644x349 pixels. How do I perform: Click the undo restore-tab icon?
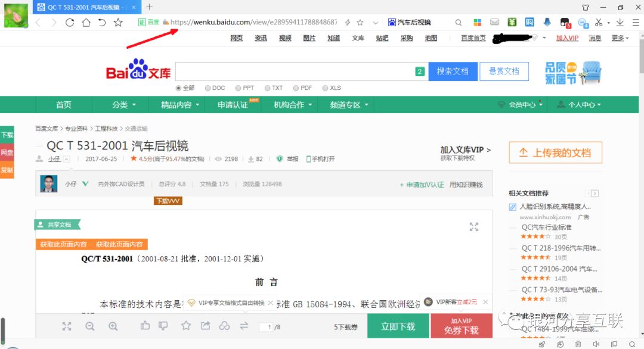click(102, 23)
